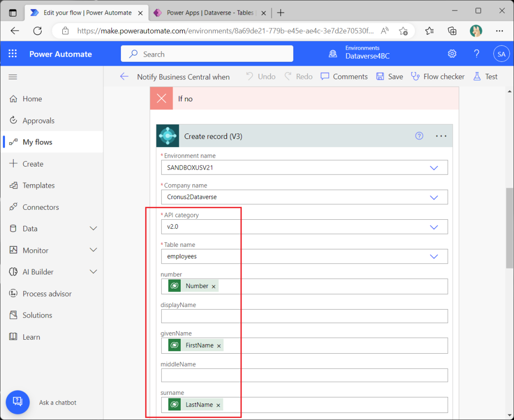Expand the Company name dropdown

click(434, 198)
